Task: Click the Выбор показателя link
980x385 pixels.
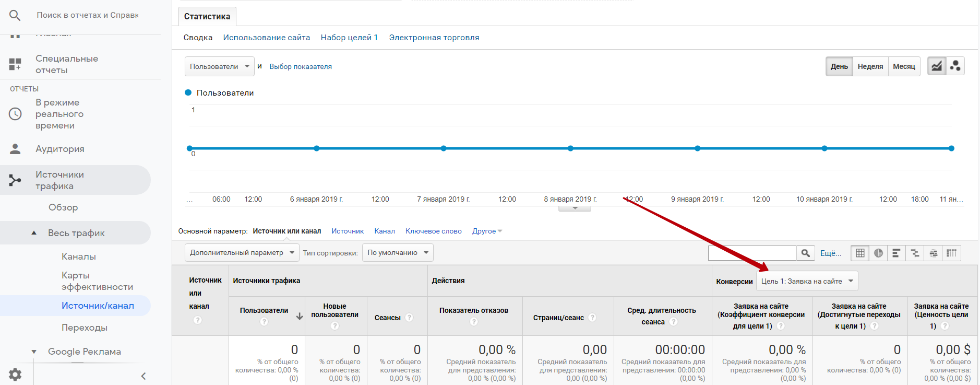Action: tap(301, 66)
